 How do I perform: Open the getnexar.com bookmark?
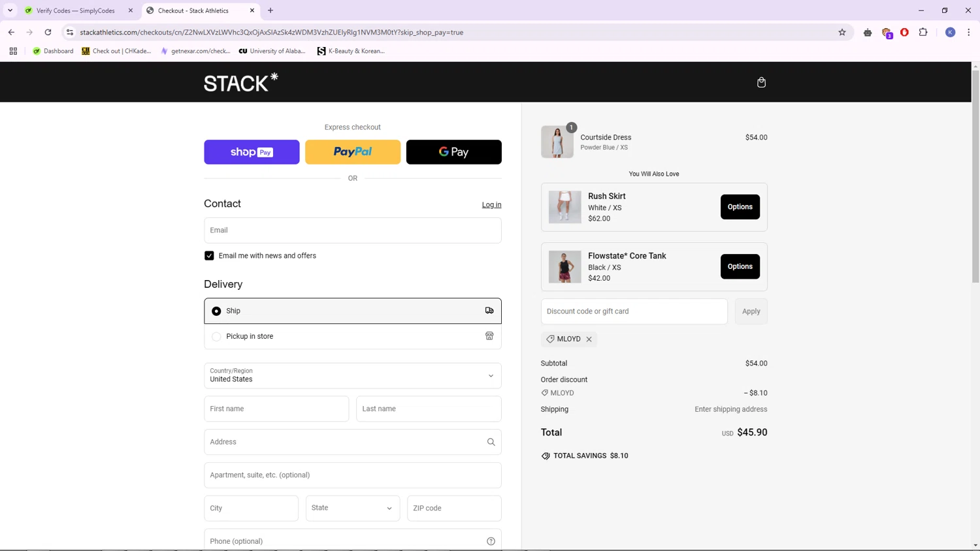point(195,51)
